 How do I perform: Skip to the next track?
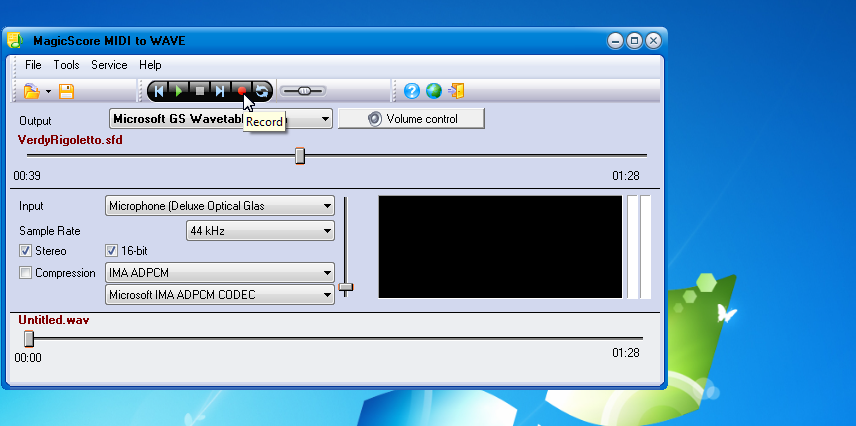tap(221, 91)
